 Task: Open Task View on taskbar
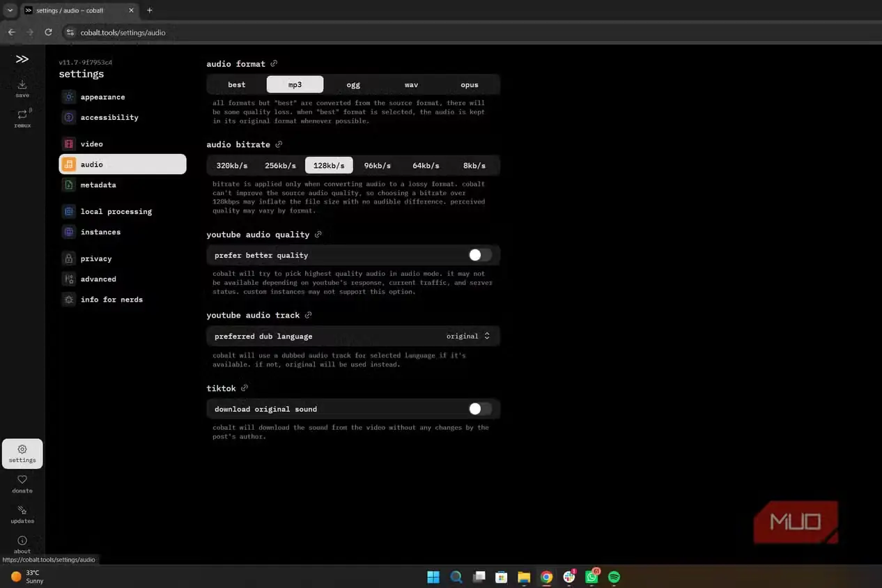[x=479, y=577]
